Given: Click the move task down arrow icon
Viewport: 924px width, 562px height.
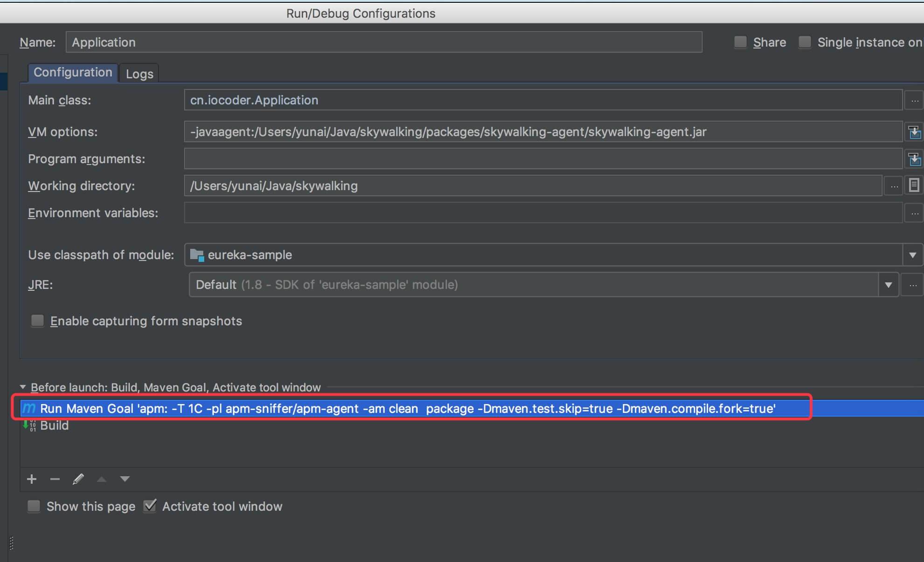Looking at the screenshot, I should [x=124, y=479].
